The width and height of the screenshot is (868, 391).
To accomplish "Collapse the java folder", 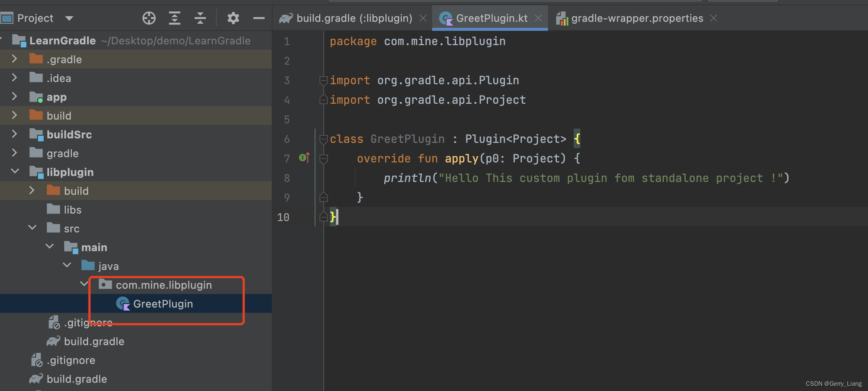I will click(67, 265).
